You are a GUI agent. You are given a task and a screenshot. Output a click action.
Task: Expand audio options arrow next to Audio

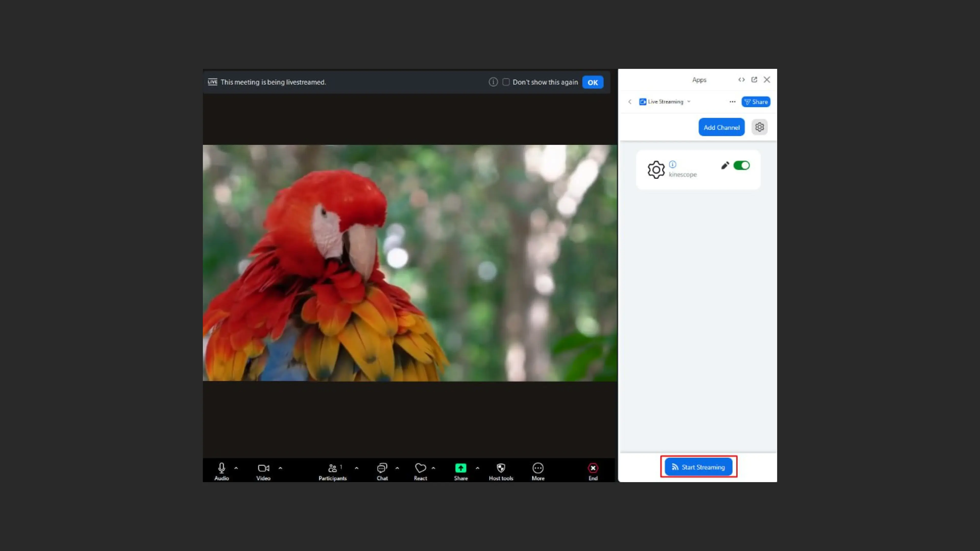tap(236, 468)
